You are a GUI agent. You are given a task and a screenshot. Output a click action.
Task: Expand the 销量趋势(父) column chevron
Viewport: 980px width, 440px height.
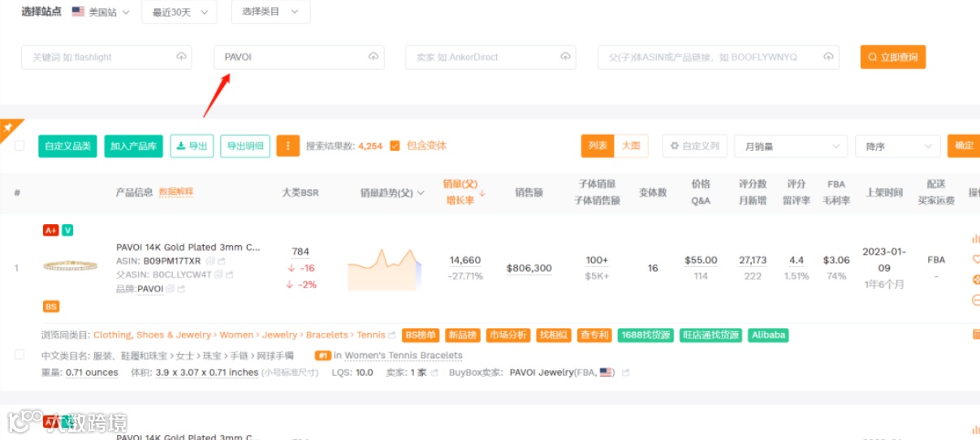421,193
